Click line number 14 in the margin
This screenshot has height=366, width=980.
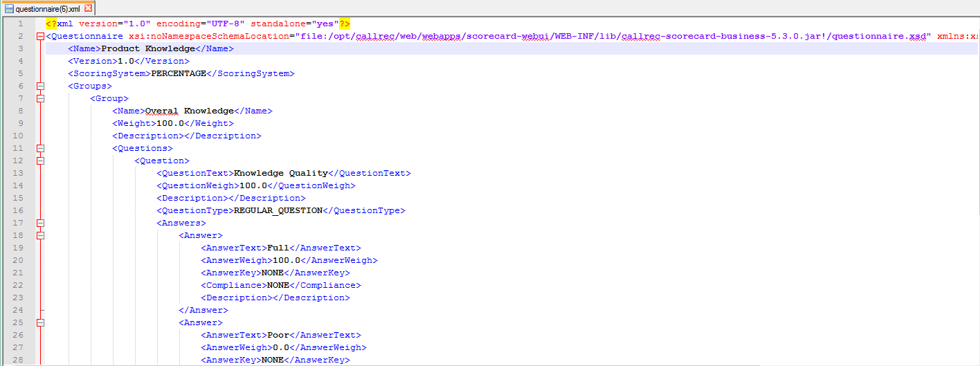(x=19, y=185)
